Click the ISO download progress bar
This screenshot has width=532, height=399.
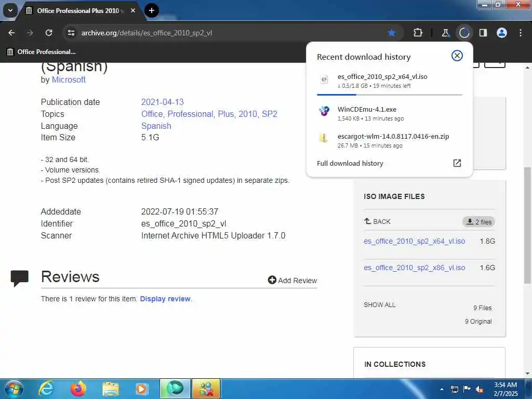click(390, 95)
